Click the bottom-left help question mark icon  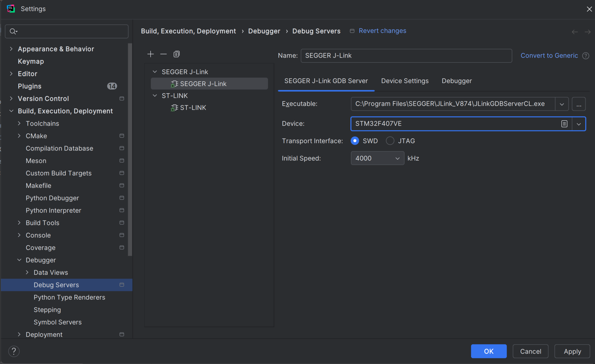pyautogui.click(x=14, y=351)
